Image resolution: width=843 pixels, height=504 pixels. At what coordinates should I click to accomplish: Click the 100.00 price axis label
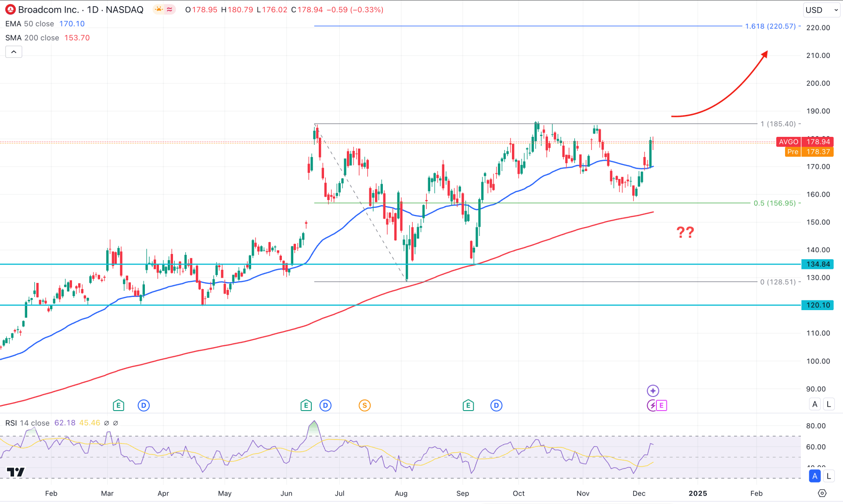click(x=818, y=361)
